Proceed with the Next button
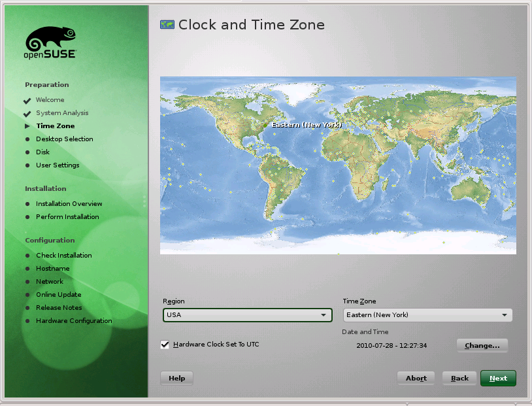532x406 pixels. [x=498, y=378]
